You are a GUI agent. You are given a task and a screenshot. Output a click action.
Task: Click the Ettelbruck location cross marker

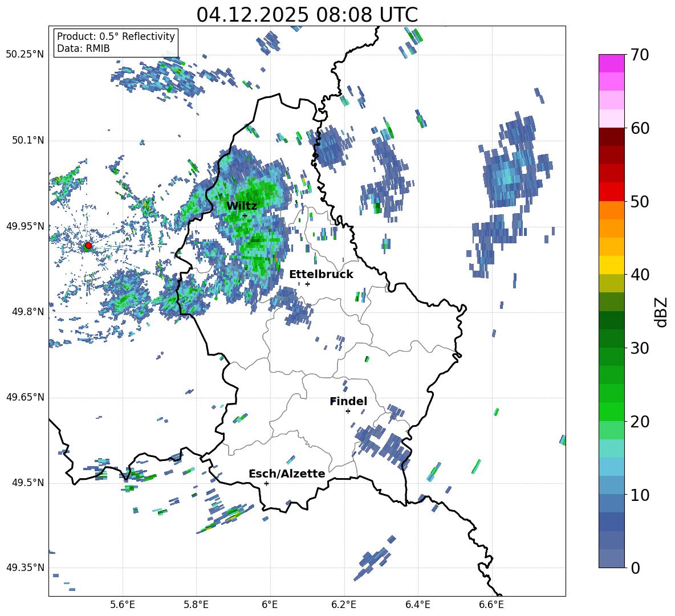pos(307,284)
